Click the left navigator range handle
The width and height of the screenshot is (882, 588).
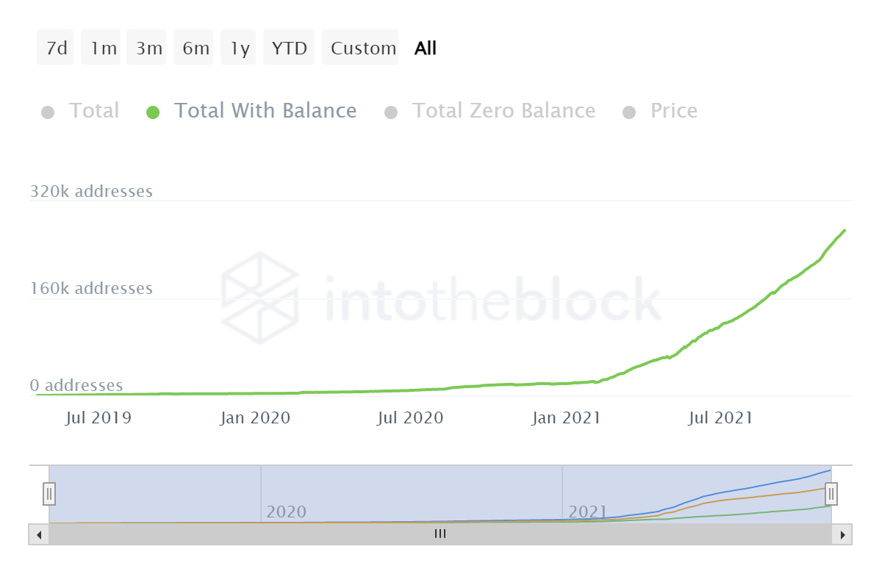49,492
